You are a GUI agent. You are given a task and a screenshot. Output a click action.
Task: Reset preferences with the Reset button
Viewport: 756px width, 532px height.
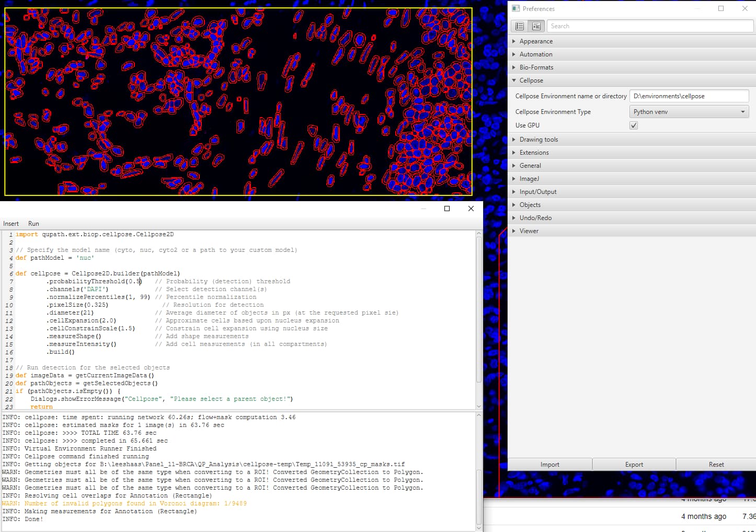click(x=716, y=464)
